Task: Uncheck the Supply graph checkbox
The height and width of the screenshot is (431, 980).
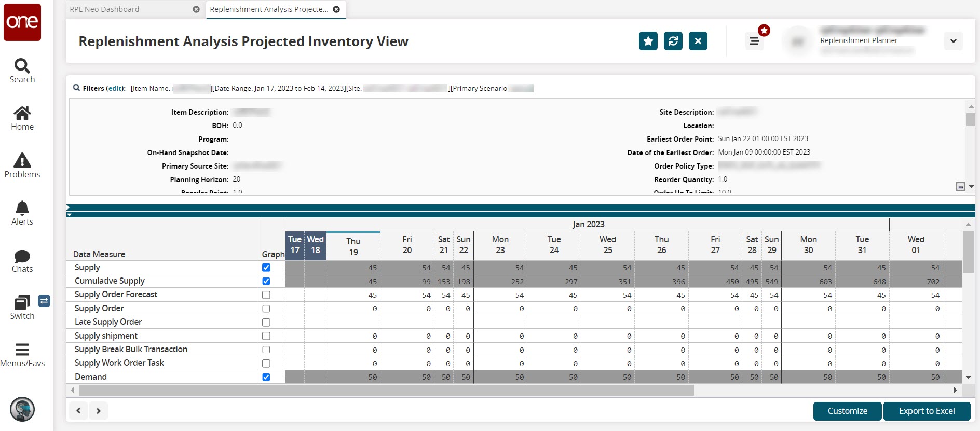Action: [266, 268]
